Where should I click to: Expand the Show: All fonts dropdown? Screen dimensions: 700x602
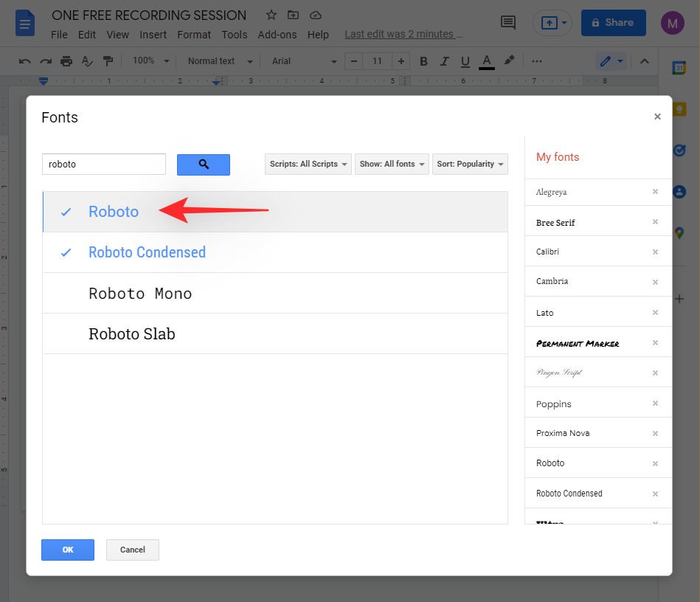click(x=392, y=164)
